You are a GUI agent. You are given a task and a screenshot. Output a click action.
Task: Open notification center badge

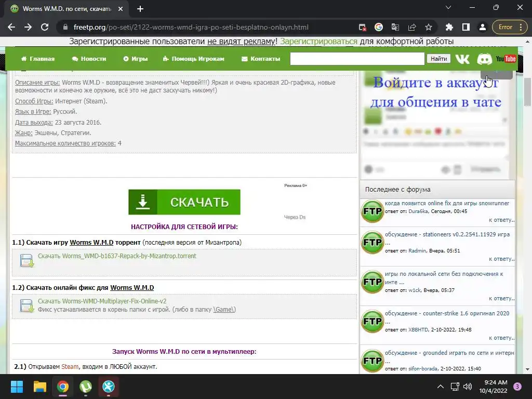coord(517,387)
